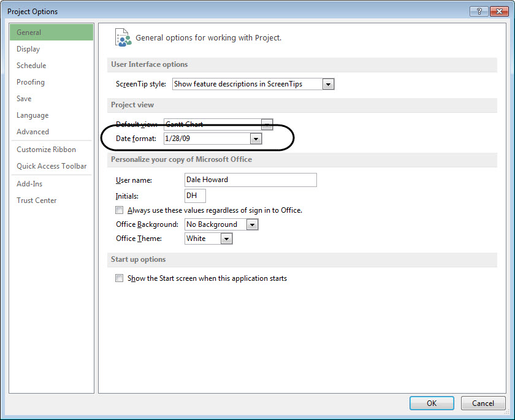Click the Start up options heading

tap(139, 259)
